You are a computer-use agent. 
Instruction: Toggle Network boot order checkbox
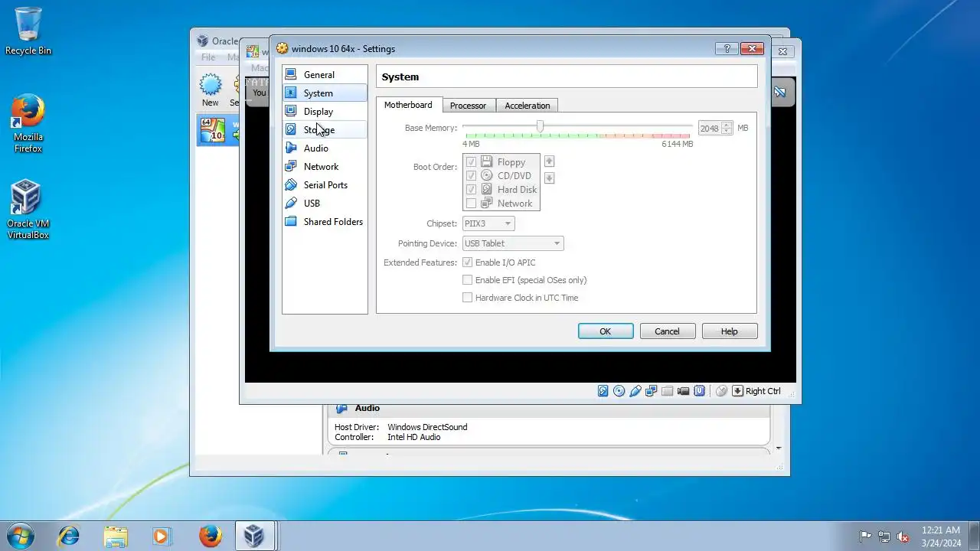(x=472, y=204)
